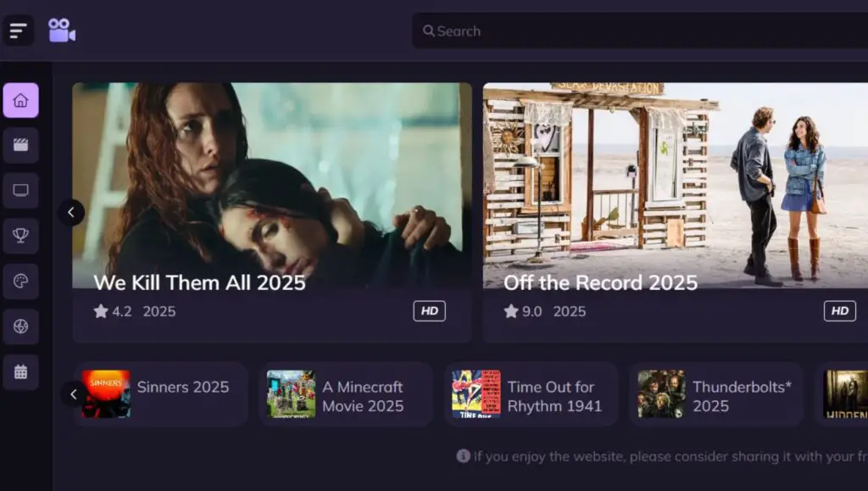Open the Thunderbolts* 2025 card
Image resolution: width=868 pixels, height=491 pixels.
(x=716, y=394)
